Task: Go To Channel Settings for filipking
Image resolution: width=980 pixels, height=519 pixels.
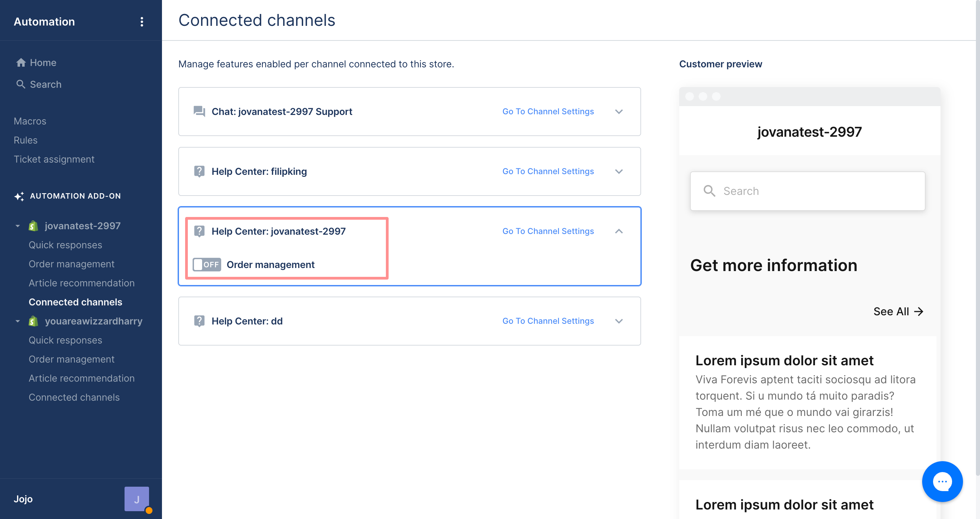Action: pyautogui.click(x=548, y=171)
